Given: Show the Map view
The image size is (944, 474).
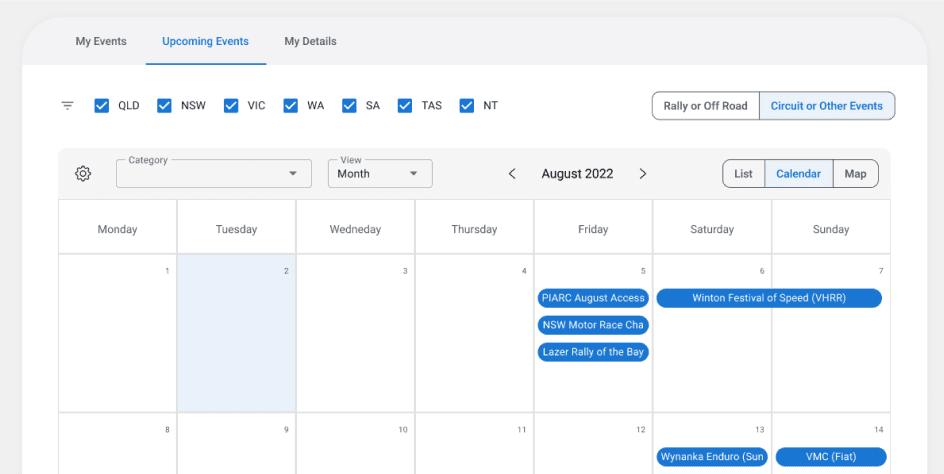Looking at the screenshot, I should click(x=855, y=174).
